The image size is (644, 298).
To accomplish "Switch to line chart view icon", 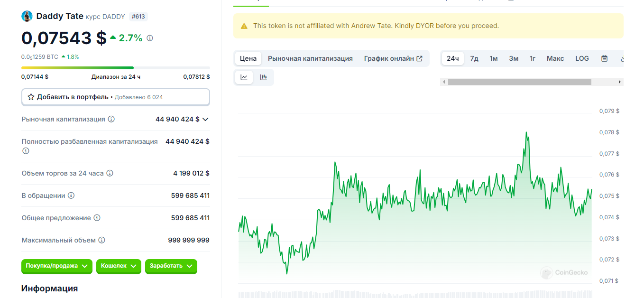I will (244, 77).
